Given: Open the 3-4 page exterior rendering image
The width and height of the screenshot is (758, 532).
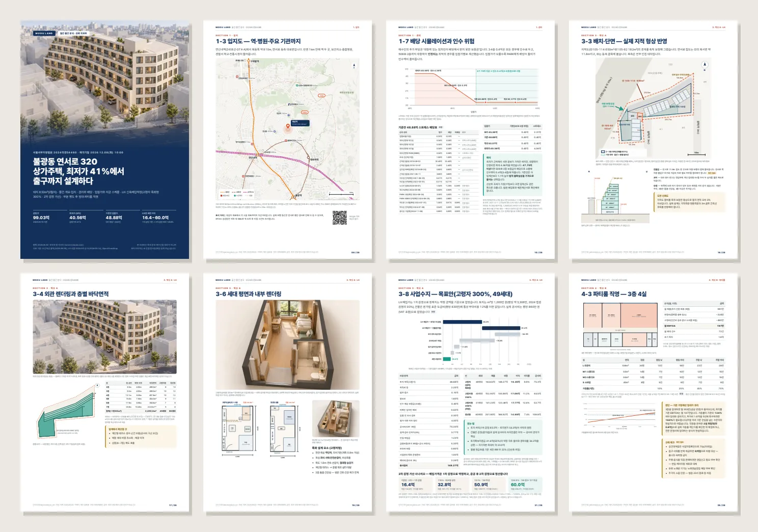Looking at the screenshot, I should pyautogui.click(x=105, y=337).
